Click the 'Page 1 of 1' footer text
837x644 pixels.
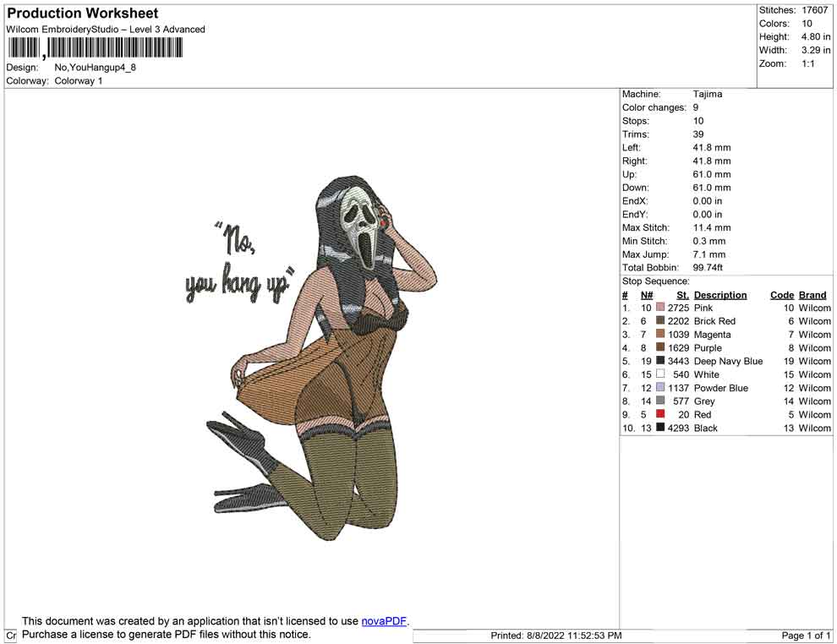[x=806, y=636]
